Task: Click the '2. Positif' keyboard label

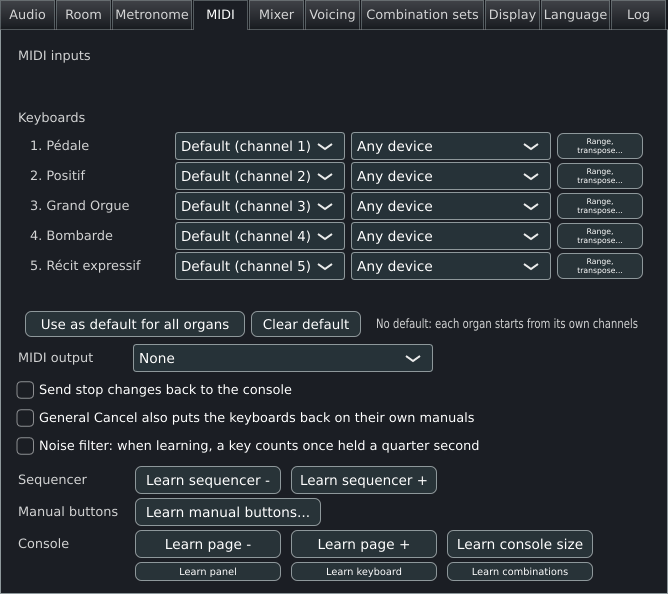Action: (58, 176)
